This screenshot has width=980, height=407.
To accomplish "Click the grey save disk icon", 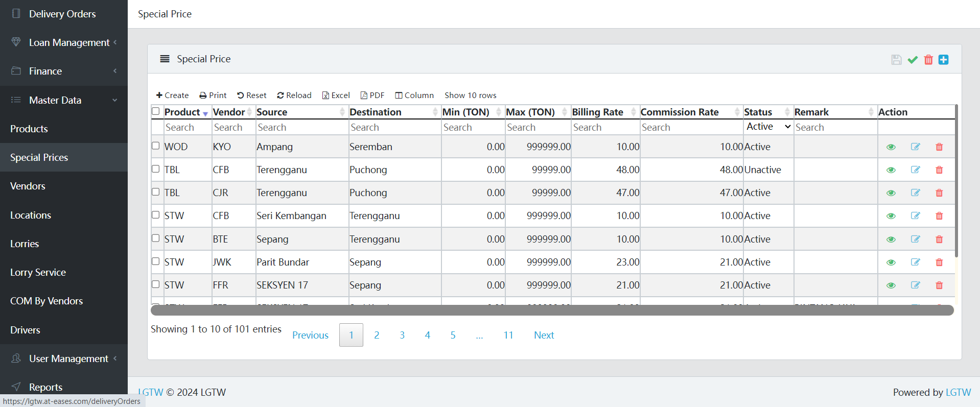I will [x=896, y=60].
